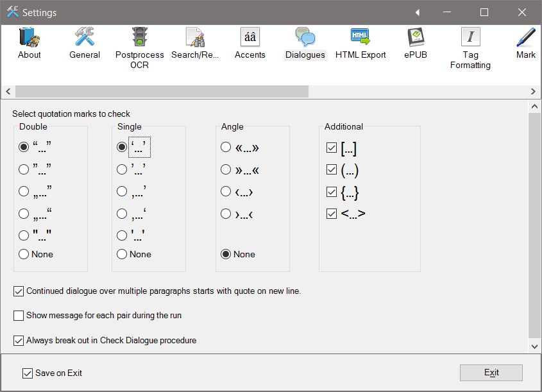The image size is (542, 392).
Task: Select Single ’...’ right-quotes option
Action: 122,169
